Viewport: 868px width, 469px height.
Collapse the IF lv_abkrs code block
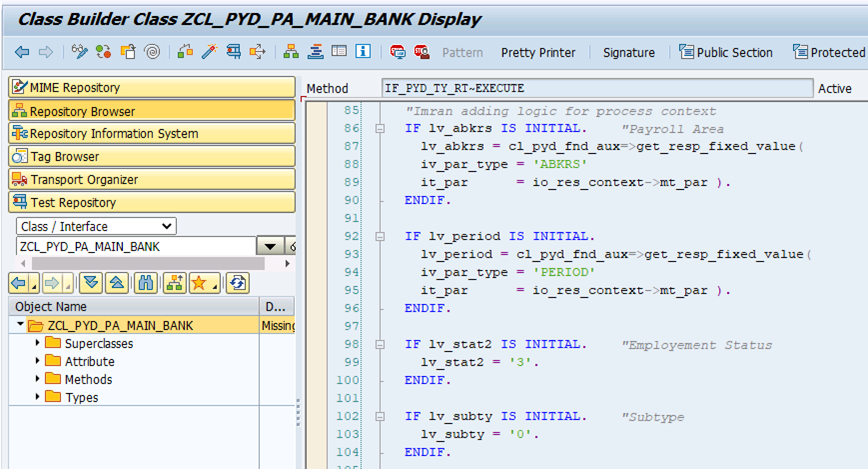[379, 129]
